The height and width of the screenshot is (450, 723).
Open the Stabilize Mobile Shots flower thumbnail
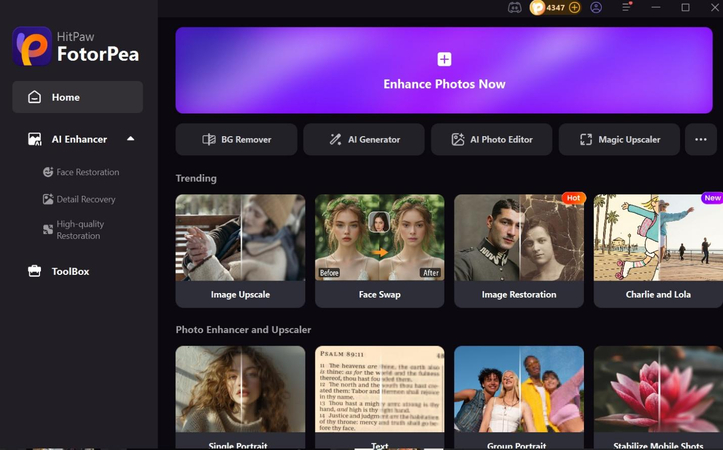pyautogui.click(x=658, y=389)
